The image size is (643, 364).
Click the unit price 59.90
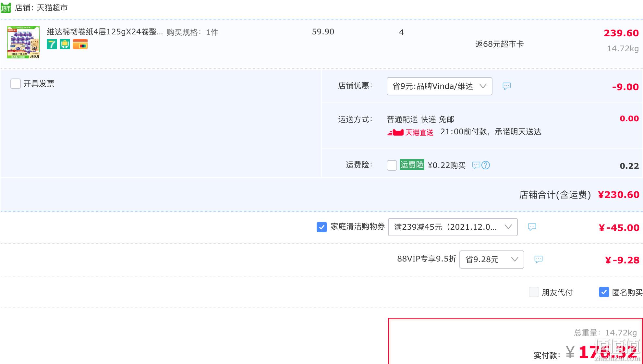point(323,32)
